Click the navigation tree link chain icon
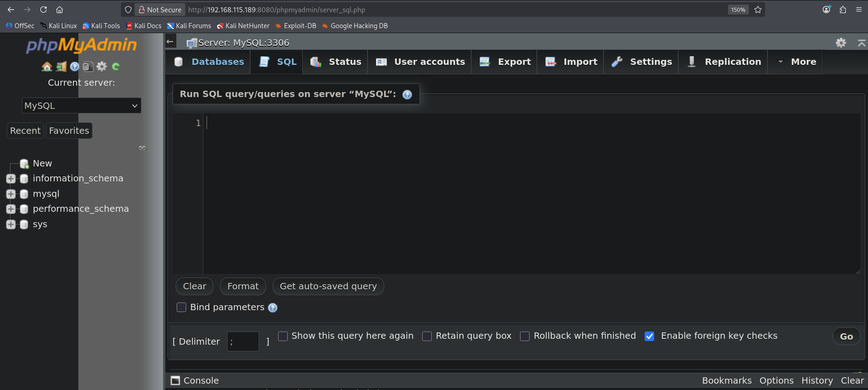868x390 pixels. (x=142, y=148)
